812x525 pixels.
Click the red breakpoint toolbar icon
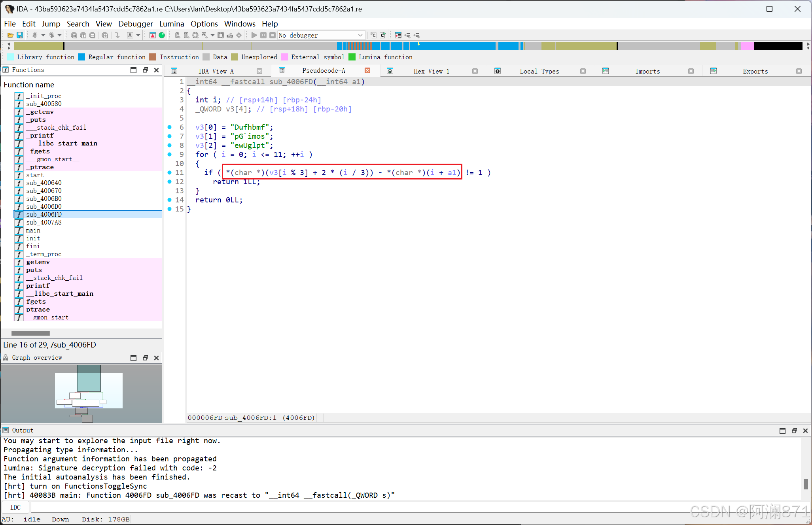pyautogui.click(x=152, y=35)
